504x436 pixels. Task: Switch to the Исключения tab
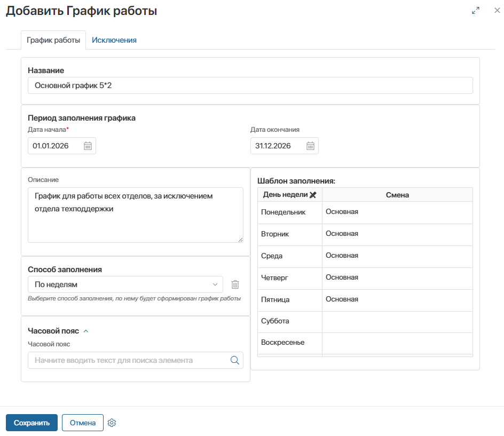pos(114,40)
